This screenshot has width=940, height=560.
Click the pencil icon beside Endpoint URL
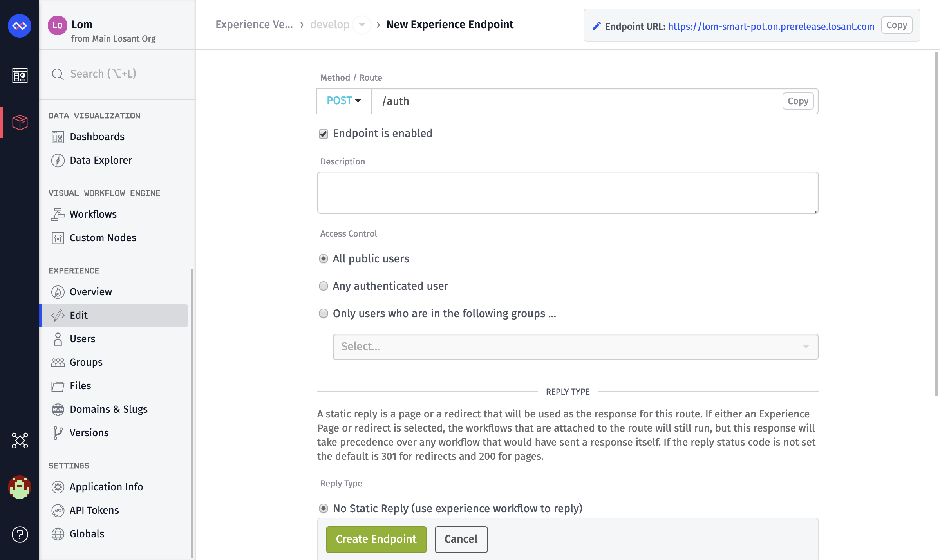tap(597, 26)
